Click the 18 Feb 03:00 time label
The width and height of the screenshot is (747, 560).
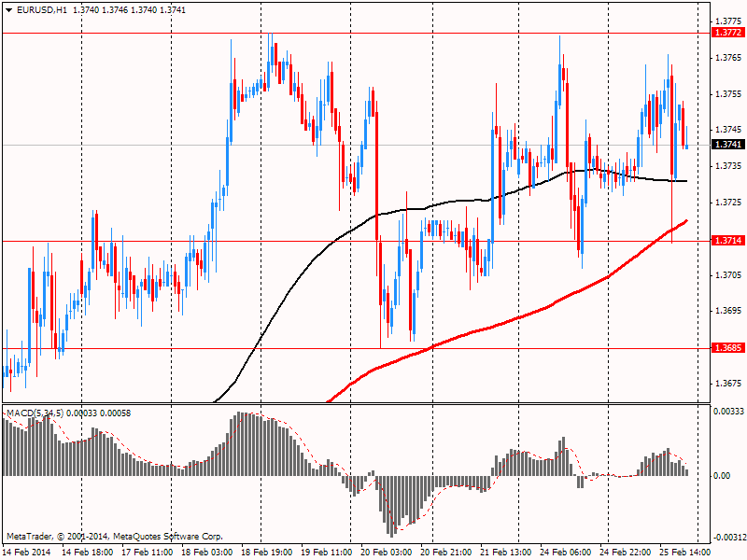(x=207, y=553)
